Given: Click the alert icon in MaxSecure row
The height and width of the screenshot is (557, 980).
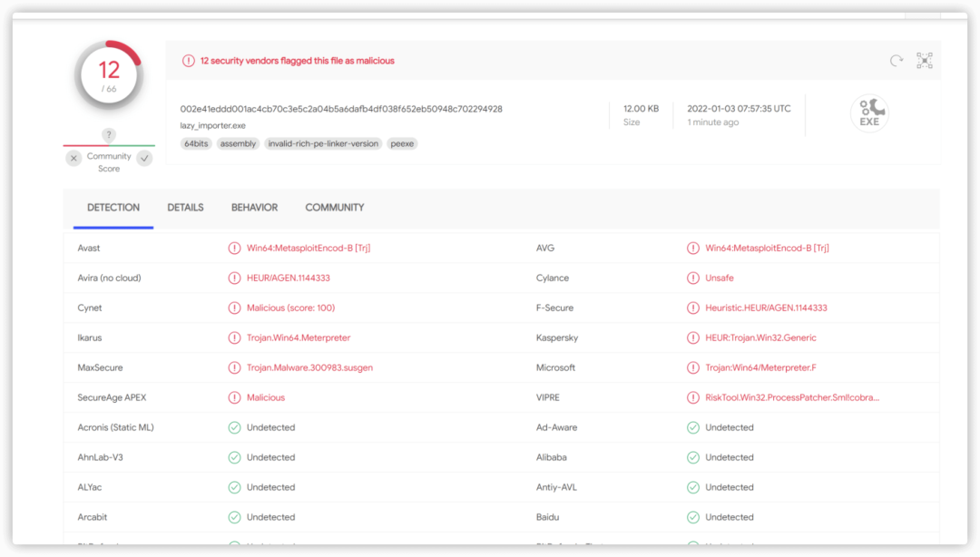Looking at the screenshot, I should tap(234, 368).
